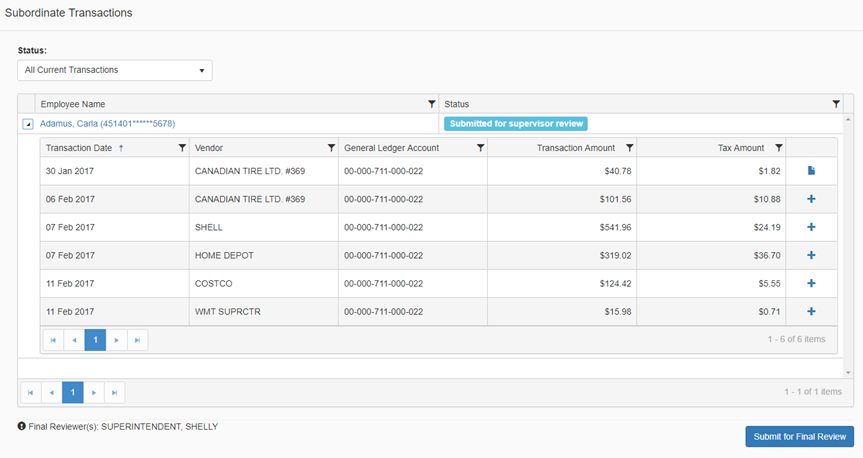Click plus icon on the HOME DEPOT row
Viewport: 863px width, 458px height.
click(x=811, y=255)
